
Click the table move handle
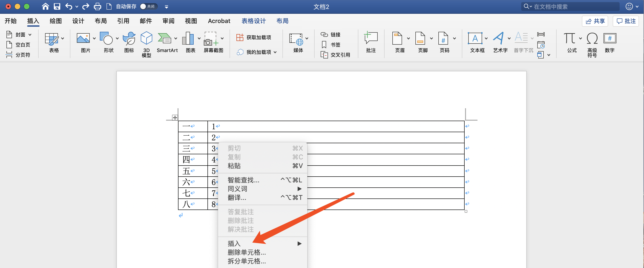point(175,118)
